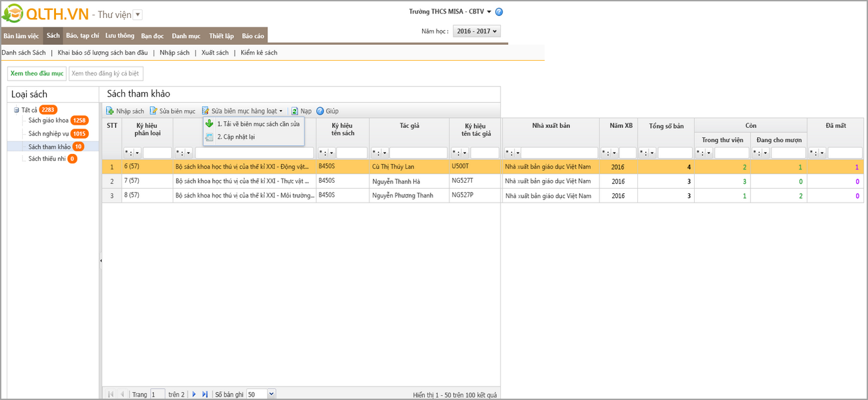The height and width of the screenshot is (400, 868).
Task: Open the Năm học 2016 - 2017 dropdown
Action: [x=476, y=31]
